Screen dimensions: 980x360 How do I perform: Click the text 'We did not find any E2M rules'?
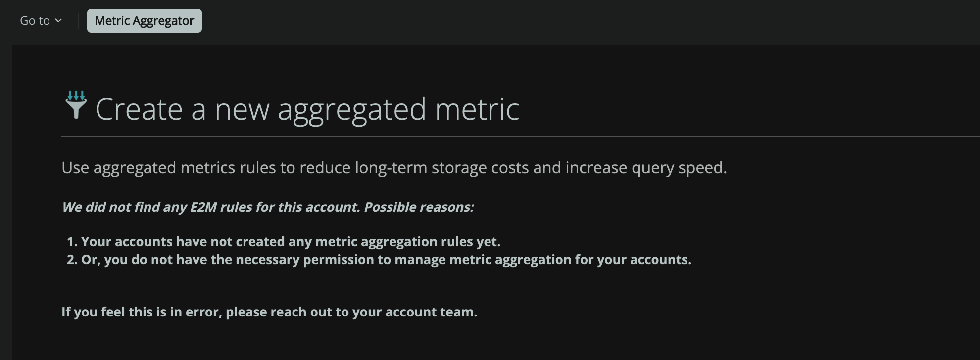[267, 208]
